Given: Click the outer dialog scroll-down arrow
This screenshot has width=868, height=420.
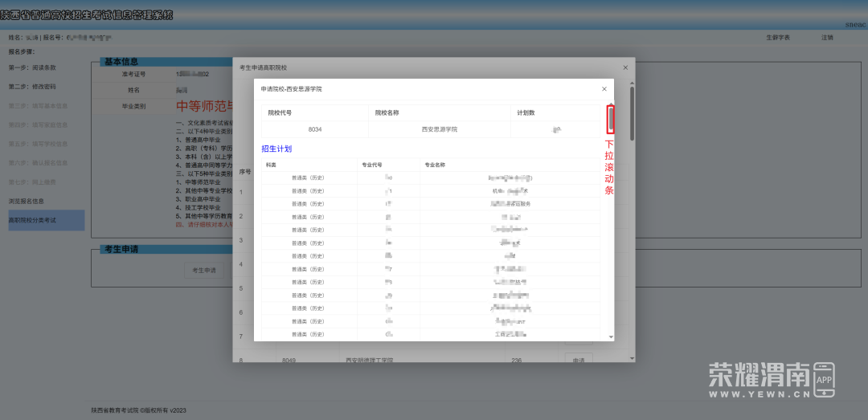Looking at the screenshot, I should [x=632, y=357].
